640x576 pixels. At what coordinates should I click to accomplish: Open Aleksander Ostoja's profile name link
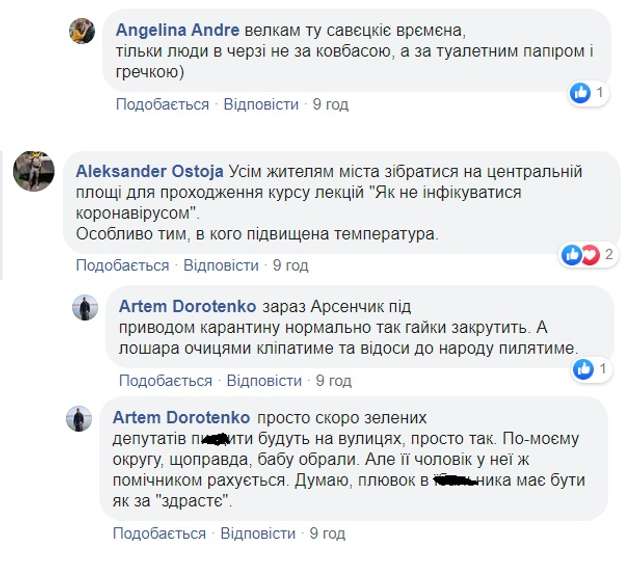pyautogui.click(x=150, y=171)
